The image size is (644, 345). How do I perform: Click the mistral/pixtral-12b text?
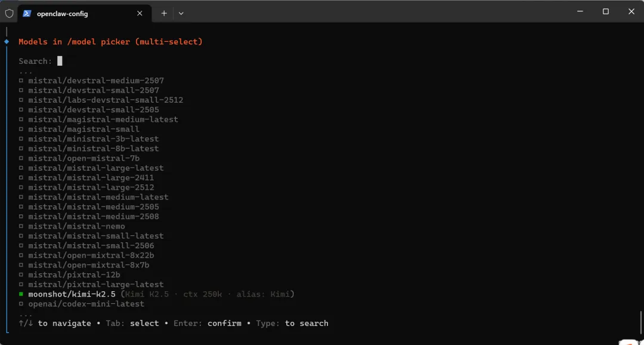point(74,275)
